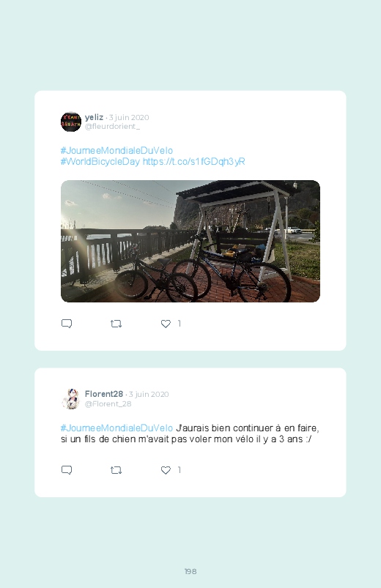
Task: Click the yeliz display name
Action: 94,117
